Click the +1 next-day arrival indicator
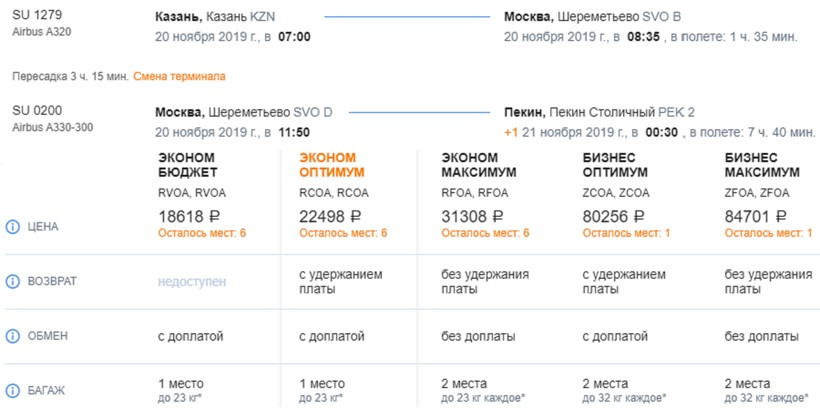This screenshot has width=820, height=408. tap(511, 132)
